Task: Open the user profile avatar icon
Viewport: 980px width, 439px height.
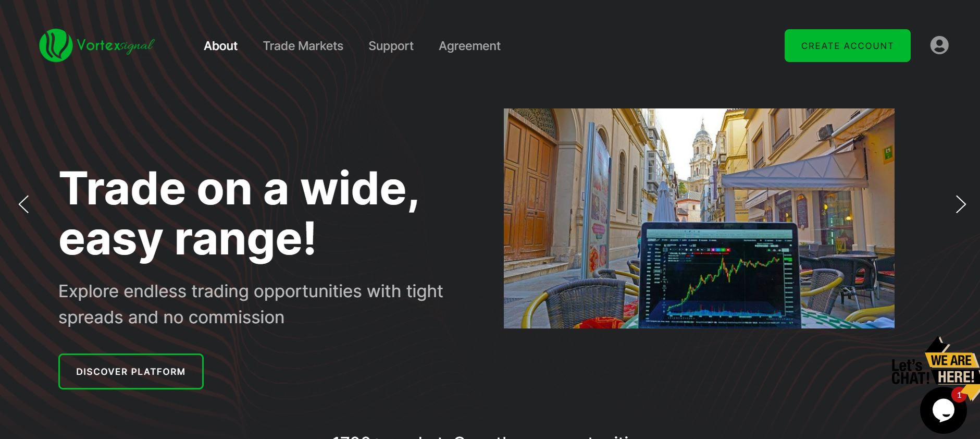Action: pyautogui.click(x=939, y=45)
